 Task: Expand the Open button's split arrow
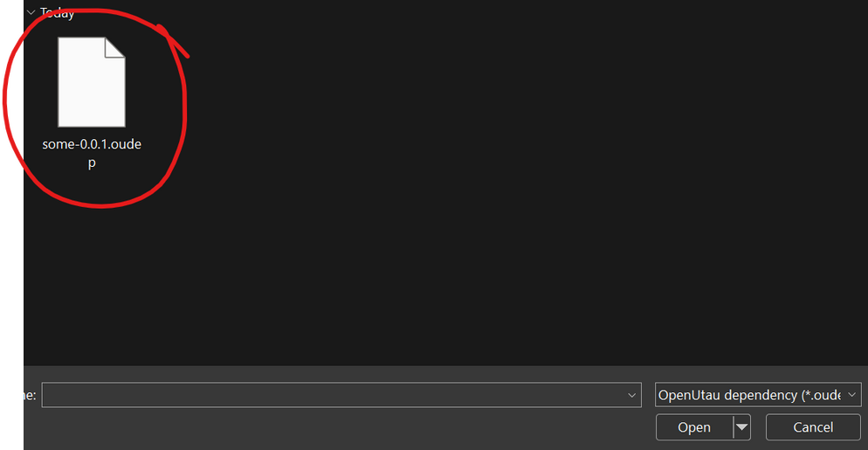tap(741, 427)
